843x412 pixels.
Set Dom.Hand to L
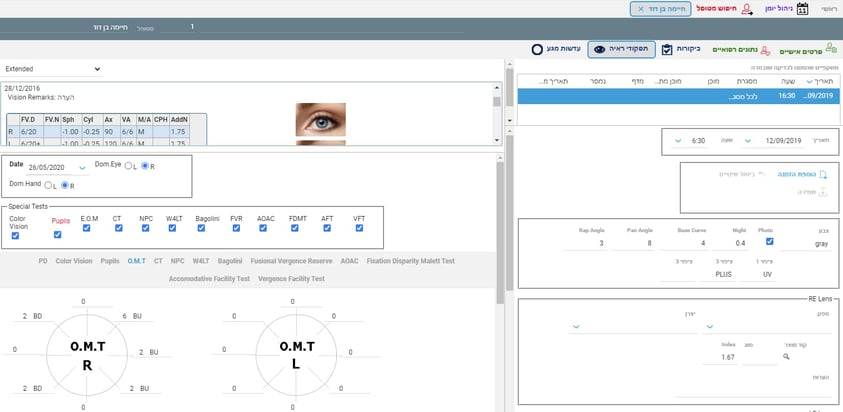48,186
